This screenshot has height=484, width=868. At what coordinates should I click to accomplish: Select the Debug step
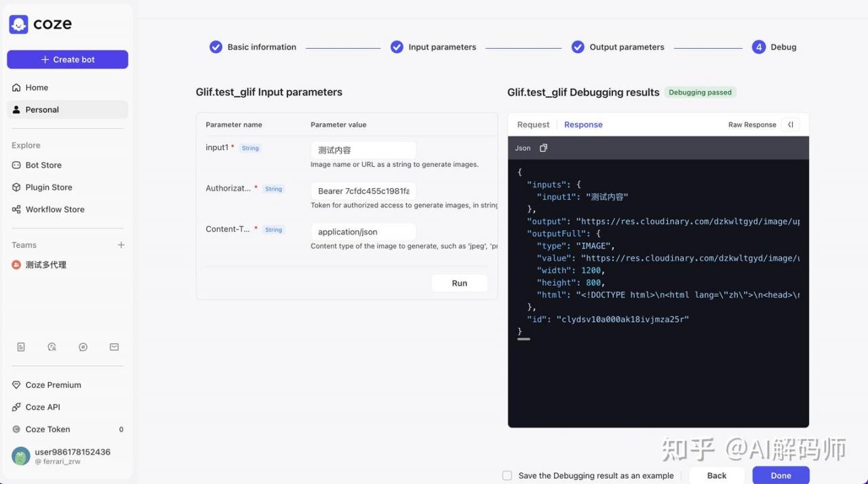[774, 47]
